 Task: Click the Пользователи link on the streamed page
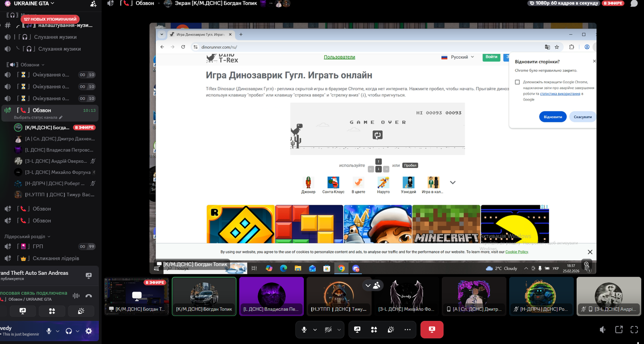340,57
